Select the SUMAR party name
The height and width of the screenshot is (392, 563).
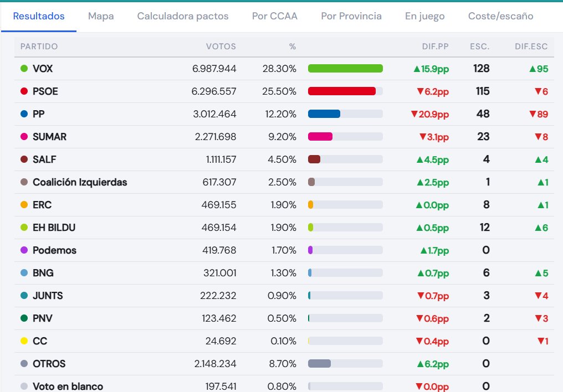click(x=49, y=137)
